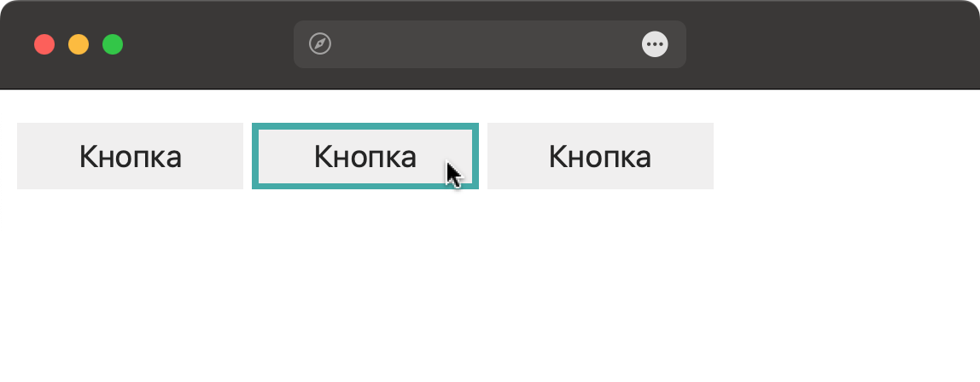Click the compass icon in the address bar
This screenshot has height=382, width=980.
(320, 44)
